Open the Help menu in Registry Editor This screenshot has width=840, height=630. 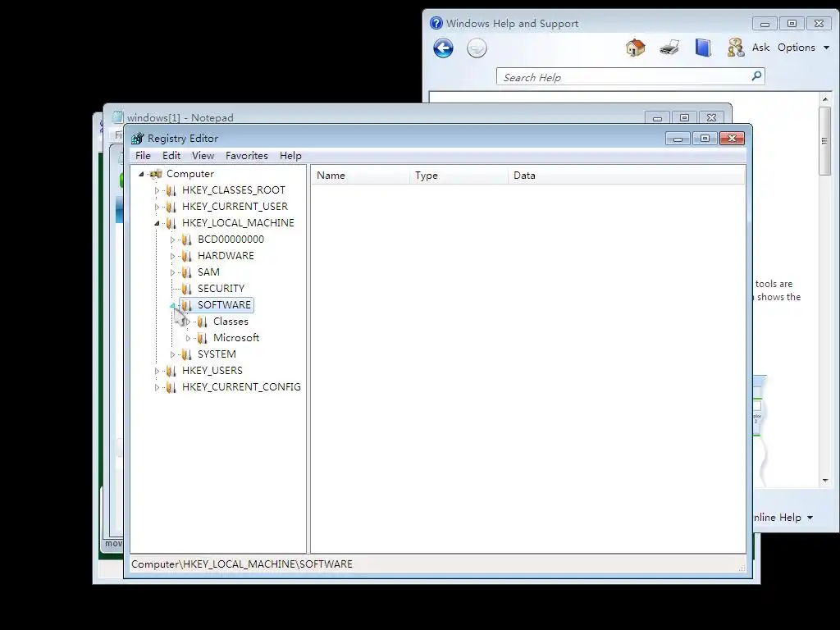click(290, 155)
